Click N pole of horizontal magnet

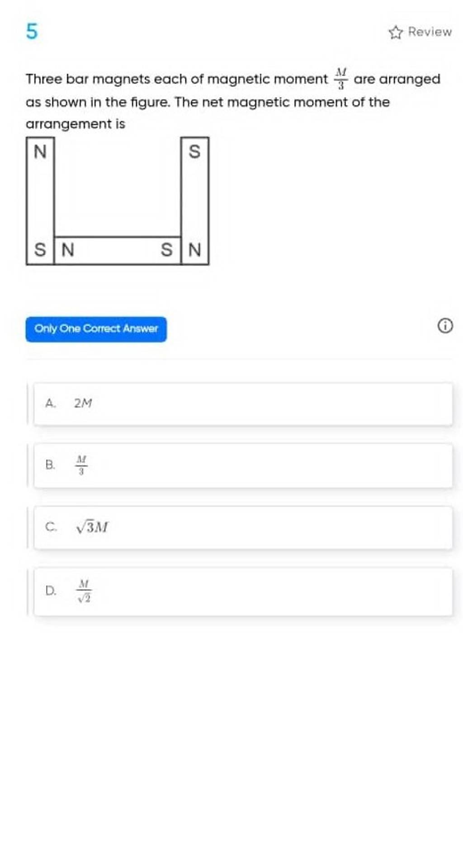point(67,249)
